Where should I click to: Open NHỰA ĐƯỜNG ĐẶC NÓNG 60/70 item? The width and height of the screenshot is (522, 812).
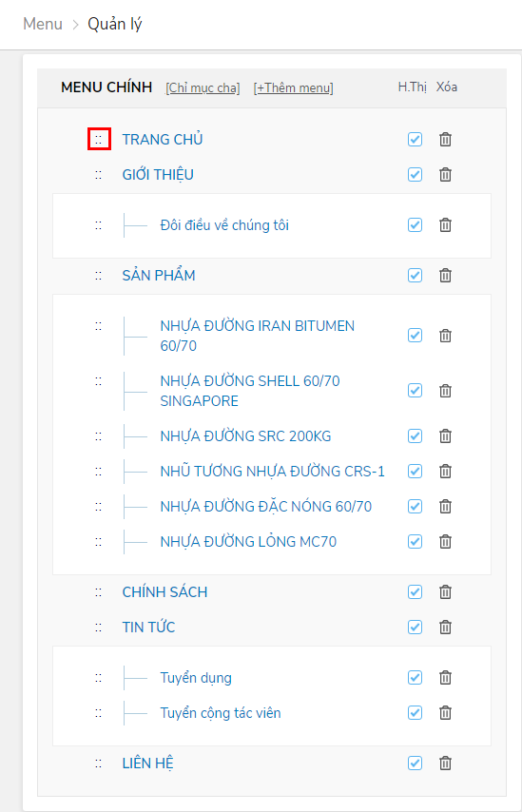[266, 507]
